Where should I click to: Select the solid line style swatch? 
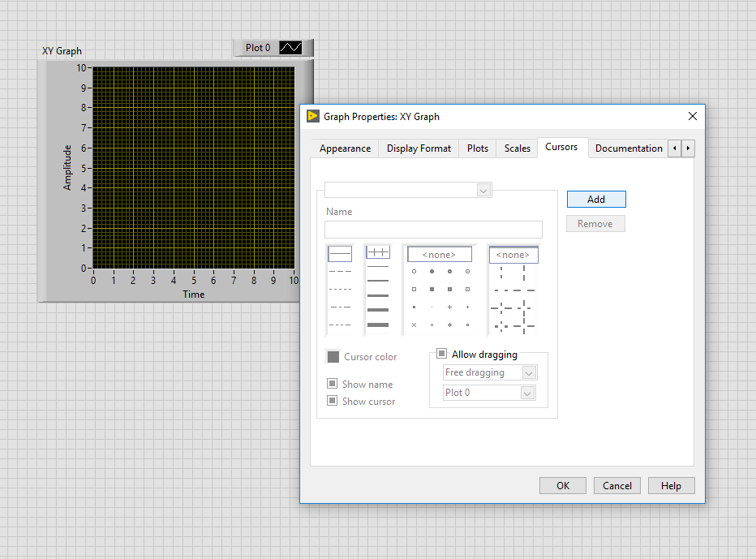(x=340, y=254)
